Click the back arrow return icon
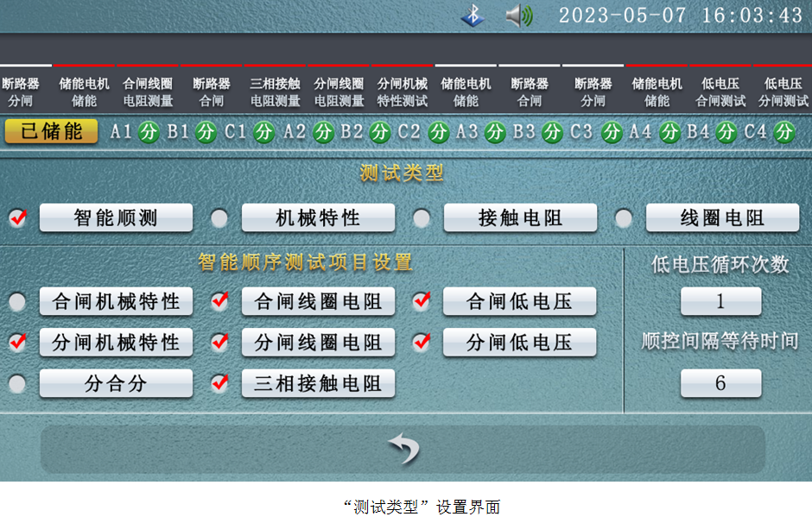This screenshot has width=812, height=523. [x=403, y=449]
